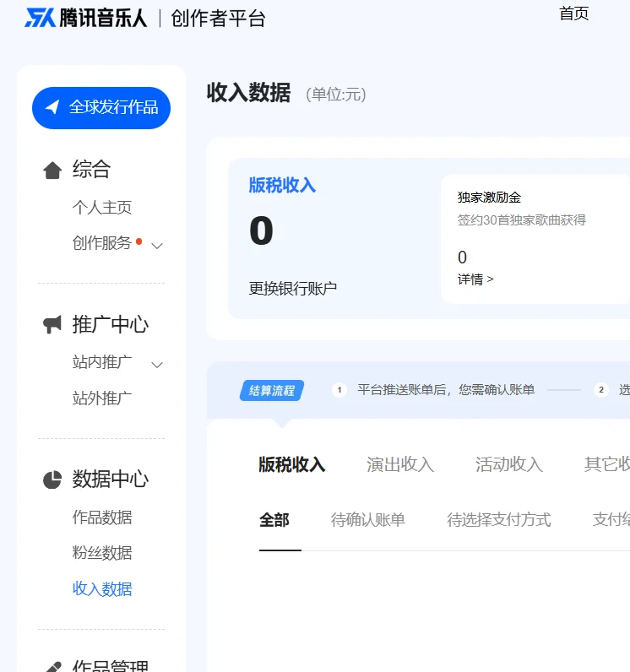Select the 全部 filter tab

pyautogui.click(x=274, y=520)
